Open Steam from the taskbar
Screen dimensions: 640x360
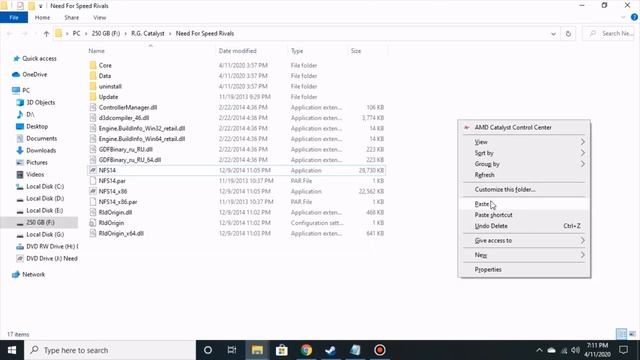331,350
